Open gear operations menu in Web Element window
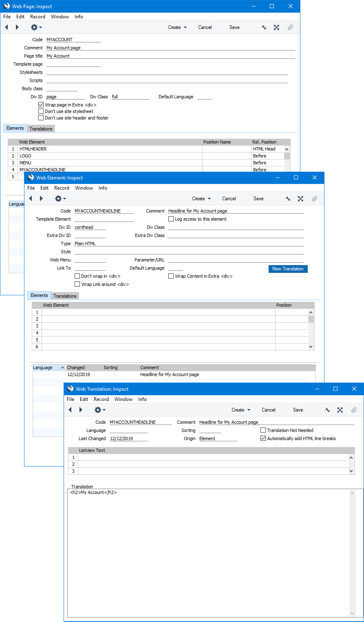 (60, 199)
